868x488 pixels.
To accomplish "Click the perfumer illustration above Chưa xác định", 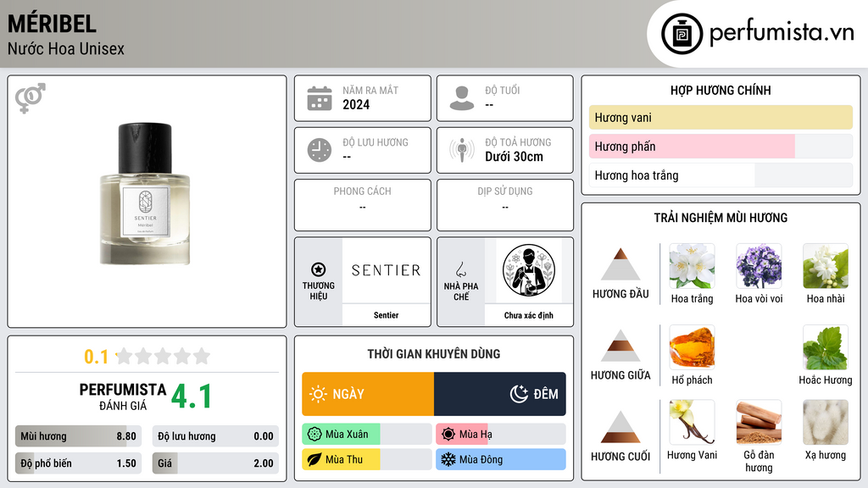I will pos(529,270).
